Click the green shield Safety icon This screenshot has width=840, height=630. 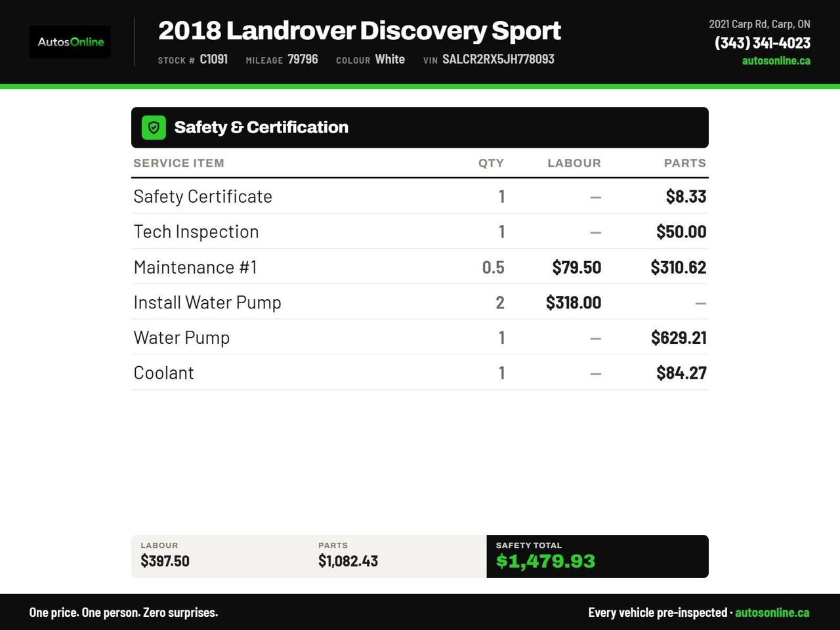tap(154, 127)
